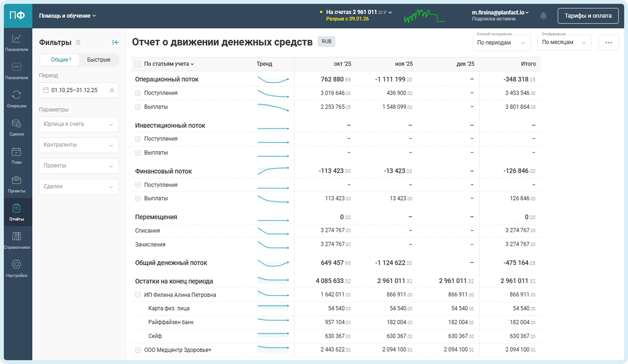628x364 pixels.
Task: Open the three-dots more options button
Action: click(608, 43)
